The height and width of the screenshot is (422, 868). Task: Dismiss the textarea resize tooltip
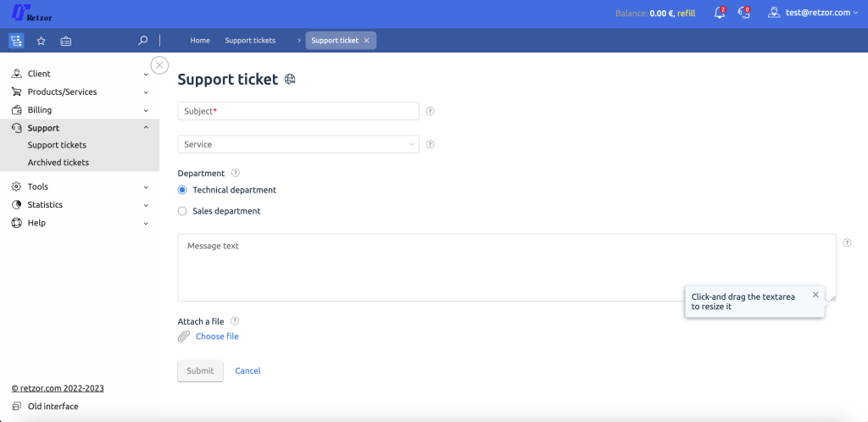815,295
